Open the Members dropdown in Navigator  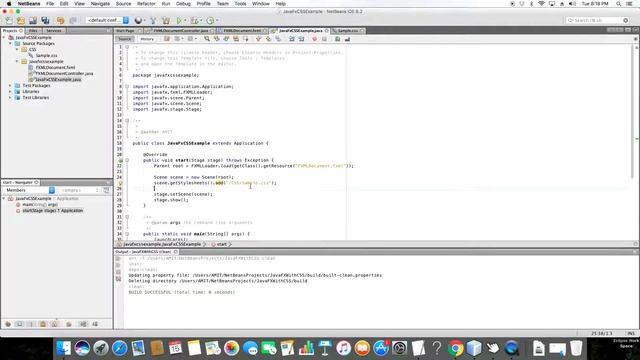(29, 190)
